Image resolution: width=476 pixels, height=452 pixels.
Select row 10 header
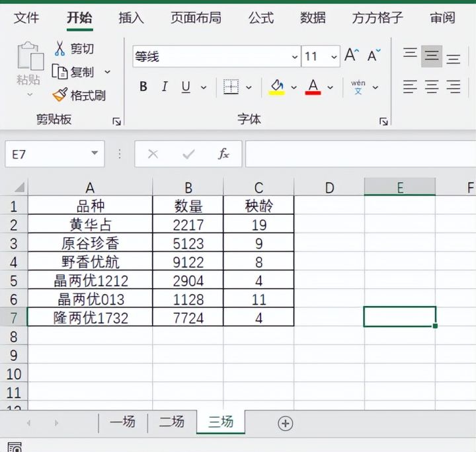pyautogui.click(x=14, y=374)
